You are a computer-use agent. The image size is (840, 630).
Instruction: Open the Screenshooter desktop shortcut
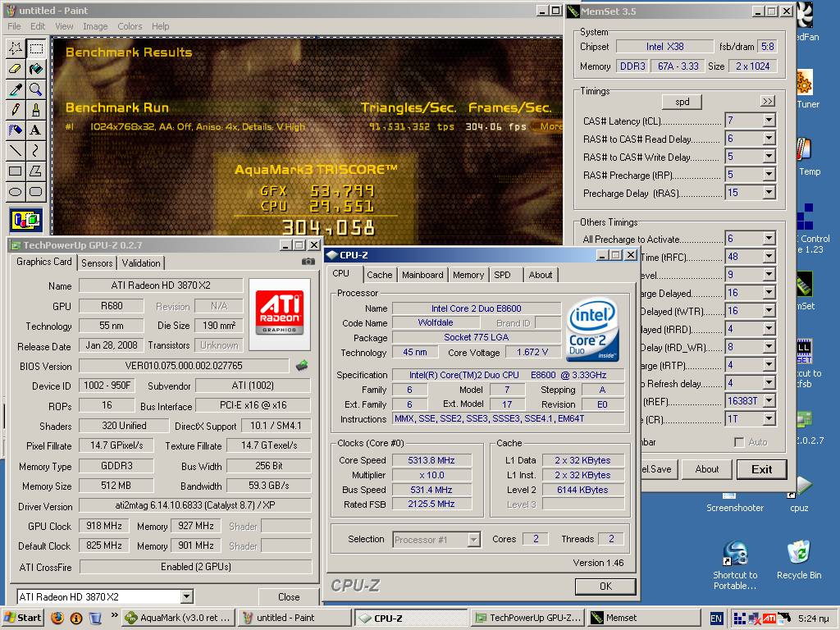[735, 503]
